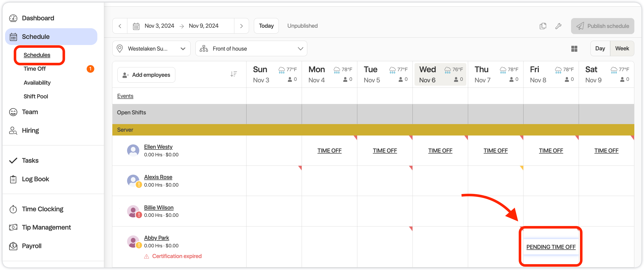Screen dimensions: 644x270
Task: Open the wrench tools icon
Action: [x=558, y=26]
